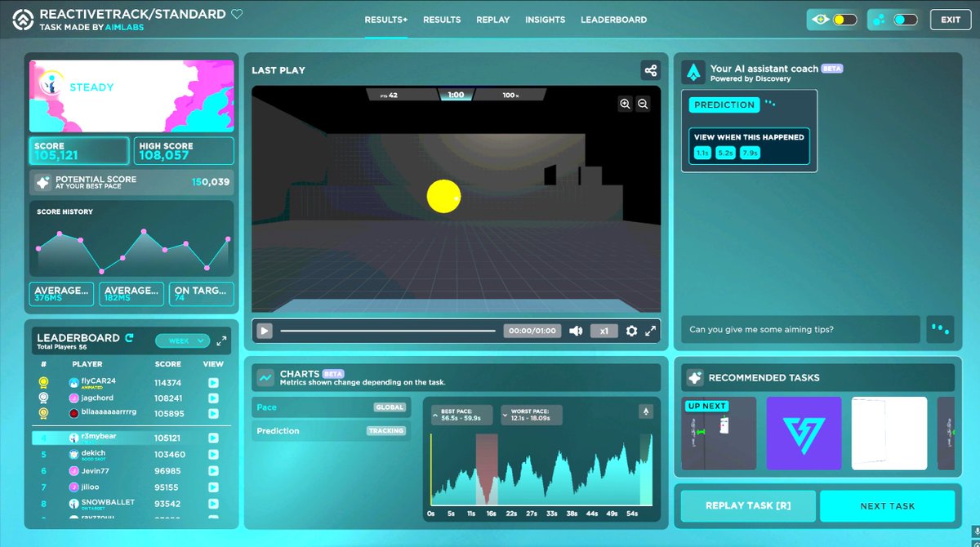980x547 pixels.
Task: Share the last play replay
Action: (x=650, y=70)
